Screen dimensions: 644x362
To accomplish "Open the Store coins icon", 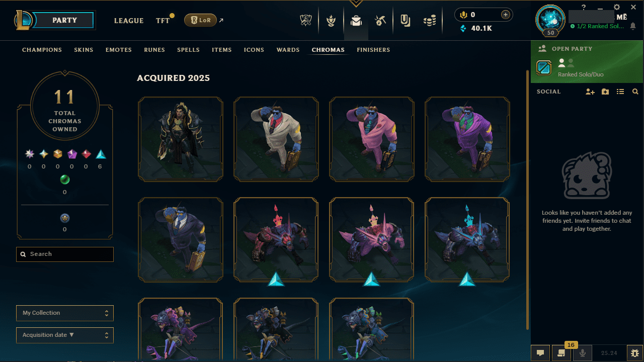I will tap(429, 21).
